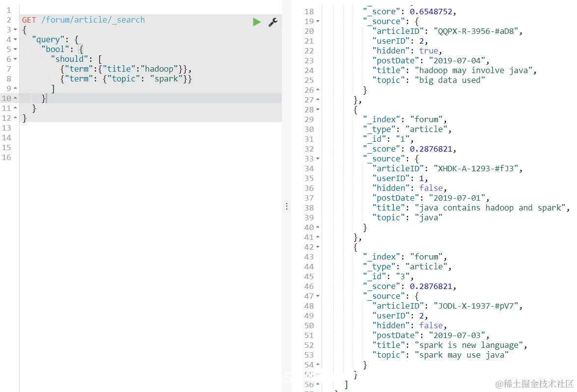Click topic "big data used"
This screenshot has width=577, height=392.
tap(450, 80)
